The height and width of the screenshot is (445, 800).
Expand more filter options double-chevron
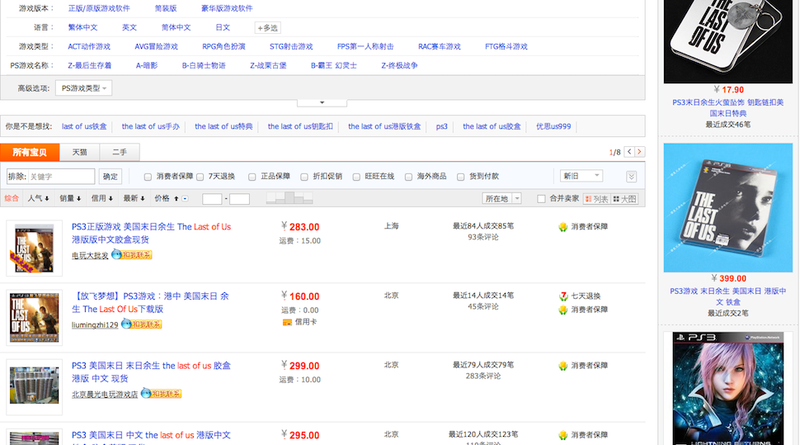(x=631, y=177)
